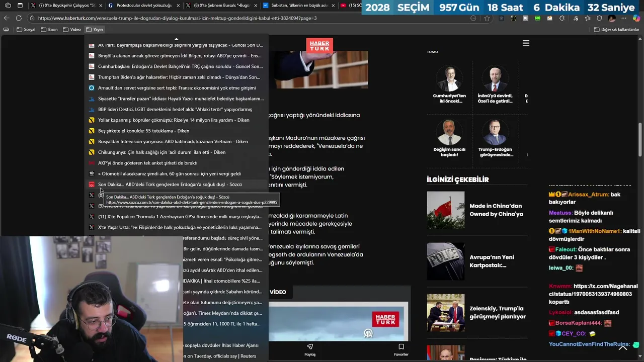Open X'te Yaşar Usta Filipinler bookmark
Viewport: 644px width, 362px height.
click(x=176, y=227)
